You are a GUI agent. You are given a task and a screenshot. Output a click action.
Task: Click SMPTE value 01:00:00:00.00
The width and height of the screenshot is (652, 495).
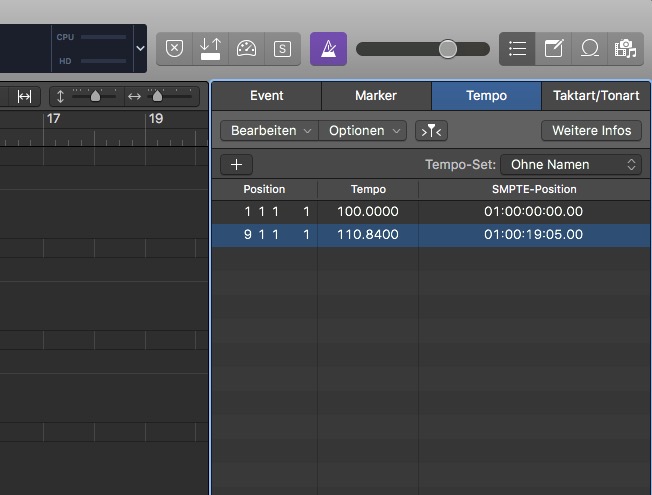pyautogui.click(x=533, y=212)
